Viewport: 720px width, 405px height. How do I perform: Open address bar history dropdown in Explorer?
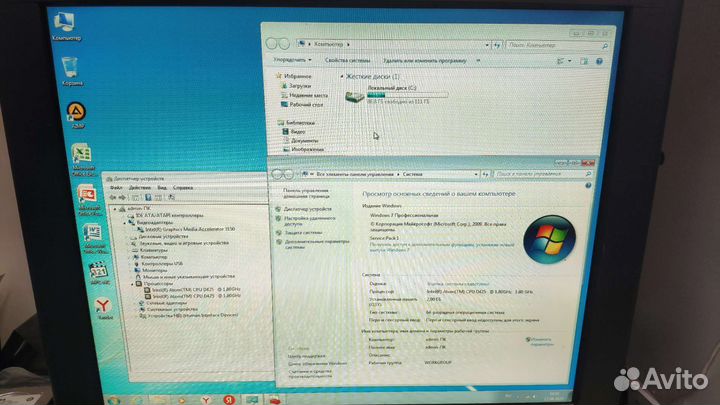(x=487, y=45)
